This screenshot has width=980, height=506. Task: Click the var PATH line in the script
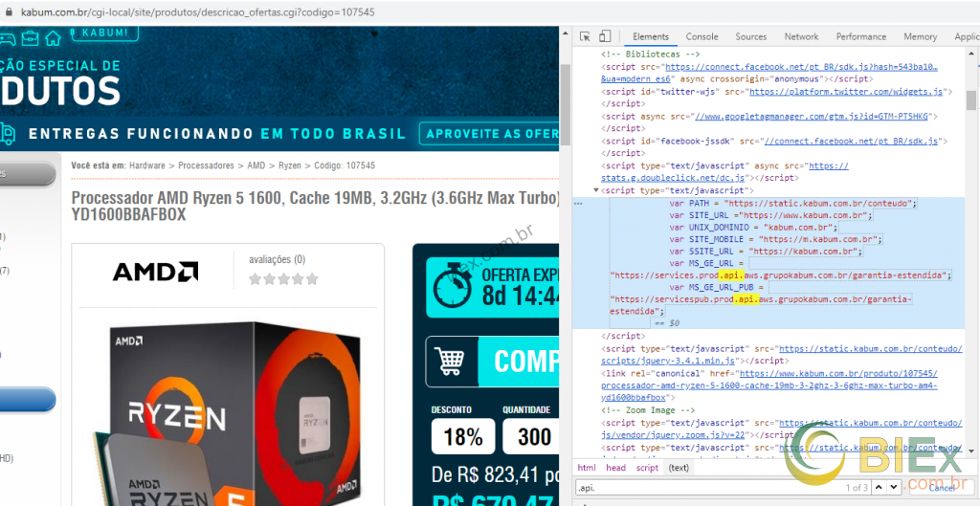[x=793, y=204]
